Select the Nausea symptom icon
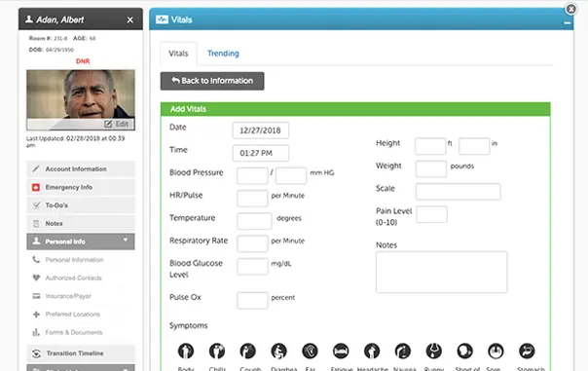 tap(403, 352)
